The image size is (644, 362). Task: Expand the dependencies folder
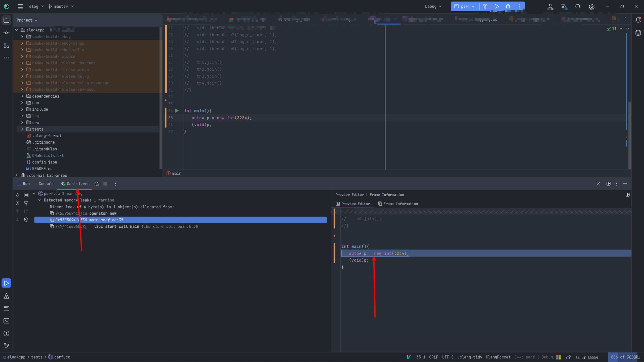[x=22, y=96]
